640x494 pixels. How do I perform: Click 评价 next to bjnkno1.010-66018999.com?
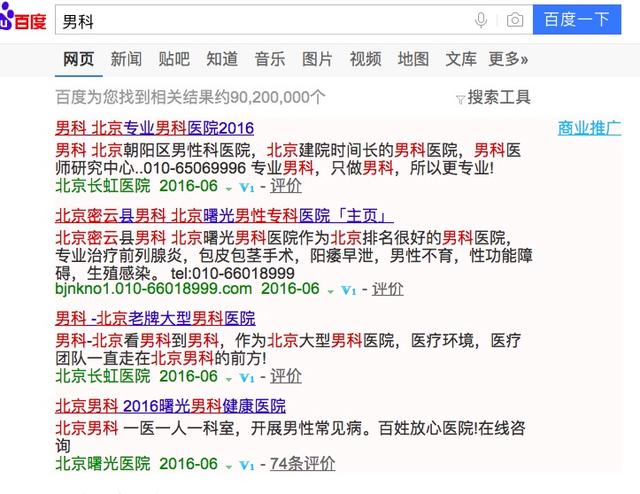tap(387, 289)
